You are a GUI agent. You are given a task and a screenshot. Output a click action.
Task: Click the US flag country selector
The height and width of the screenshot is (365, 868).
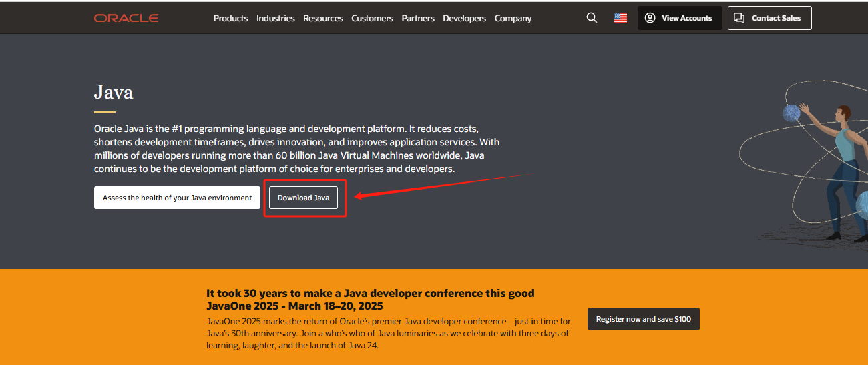(x=620, y=18)
